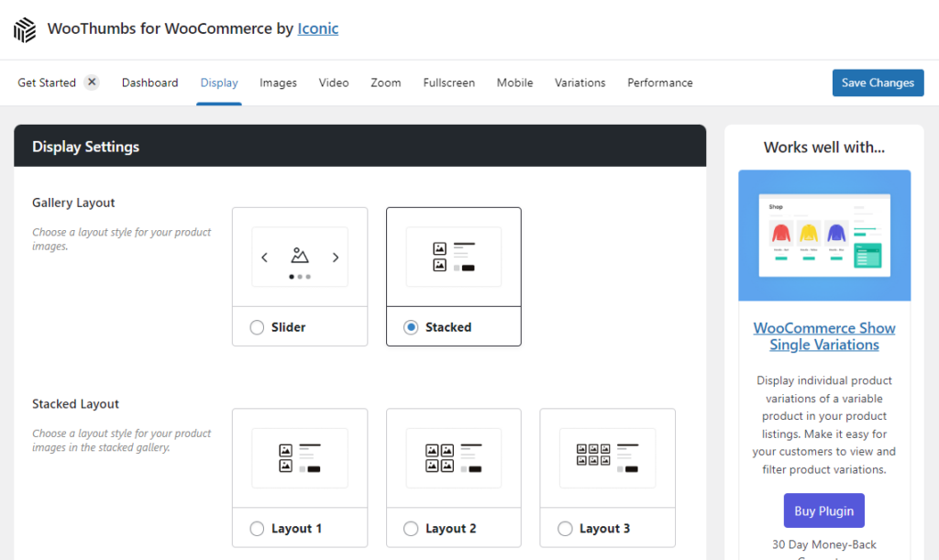The width and height of the screenshot is (939, 560).
Task: Click the Buy Plugin button
Action: [823, 511]
